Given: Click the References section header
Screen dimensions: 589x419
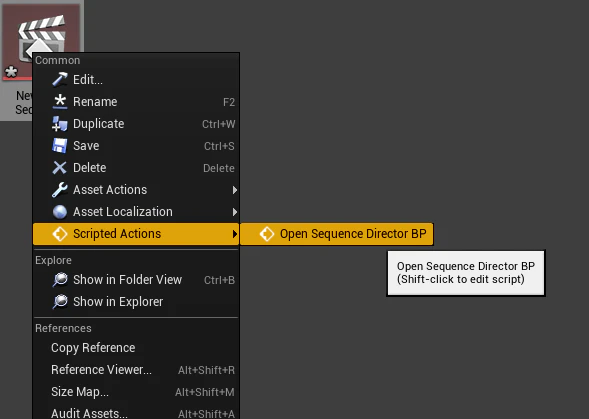Looking at the screenshot, I should click(x=63, y=328).
